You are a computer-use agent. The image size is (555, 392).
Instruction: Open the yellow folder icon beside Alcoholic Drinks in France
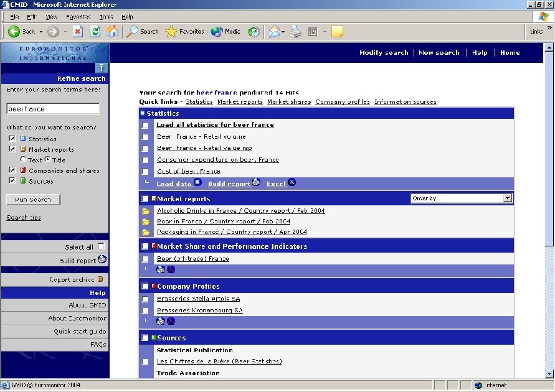[145, 210]
